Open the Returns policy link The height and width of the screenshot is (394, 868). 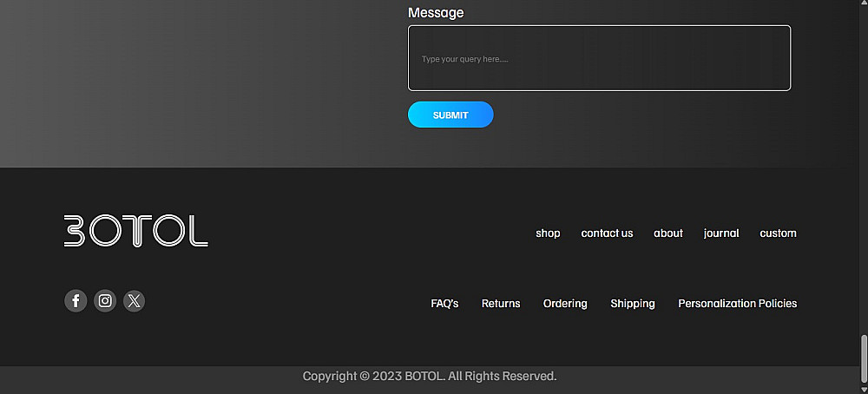501,303
